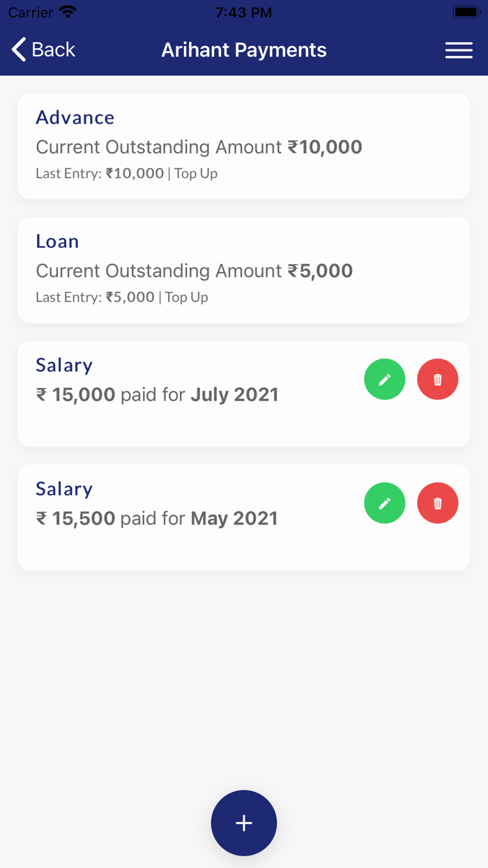488x868 pixels.
Task: Edit the Salary entry for July 2021
Action: coord(384,379)
